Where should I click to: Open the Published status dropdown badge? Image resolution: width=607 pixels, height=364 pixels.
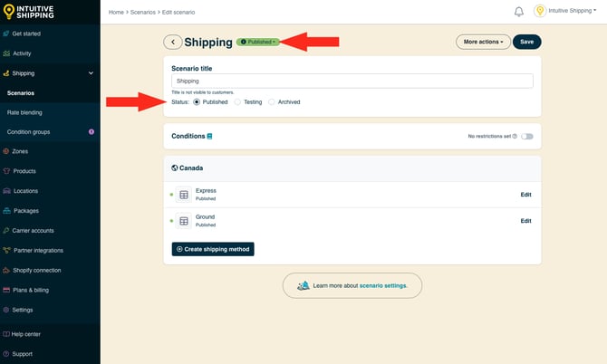(x=258, y=42)
